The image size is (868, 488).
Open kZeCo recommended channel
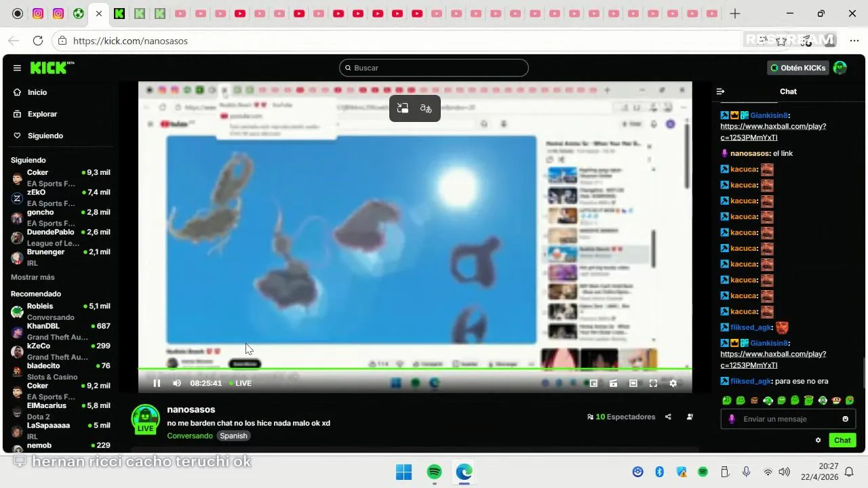pos(60,351)
